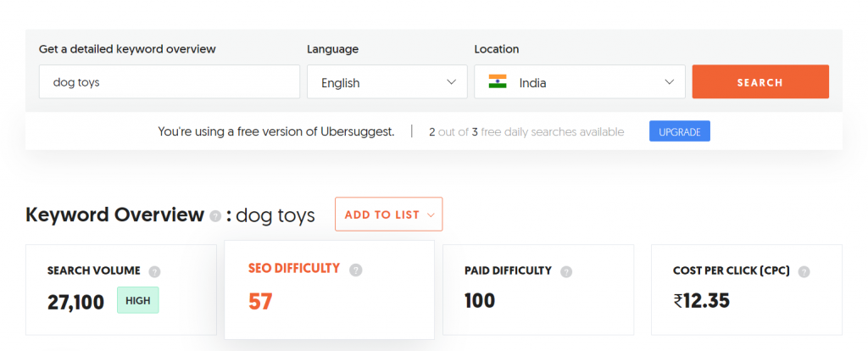
Task: Click help icon beside SEO Difficulty
Action: point(357,270)
